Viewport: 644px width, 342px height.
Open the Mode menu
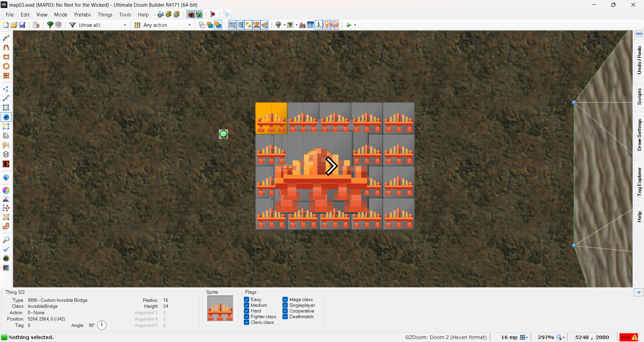click(x=61, y=14)
